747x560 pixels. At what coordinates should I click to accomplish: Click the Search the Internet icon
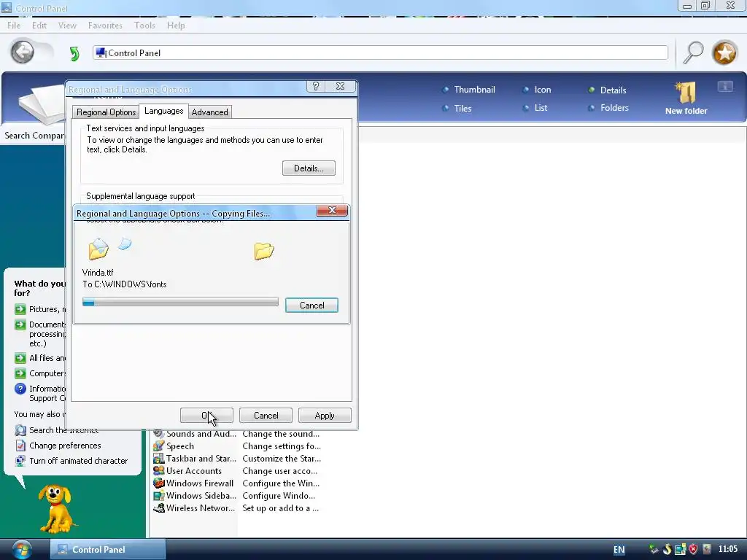coord(20,430)
